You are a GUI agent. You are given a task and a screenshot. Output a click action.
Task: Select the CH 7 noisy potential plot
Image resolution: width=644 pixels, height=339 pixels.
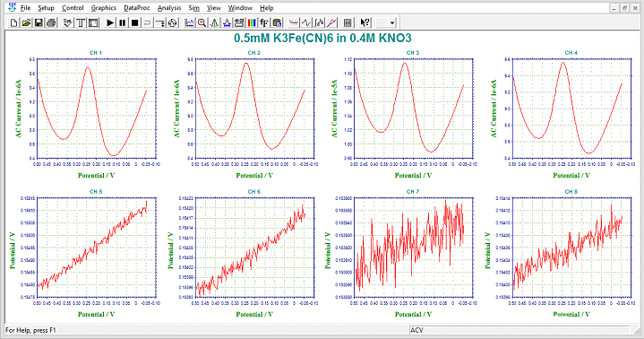tap(414, 248)
